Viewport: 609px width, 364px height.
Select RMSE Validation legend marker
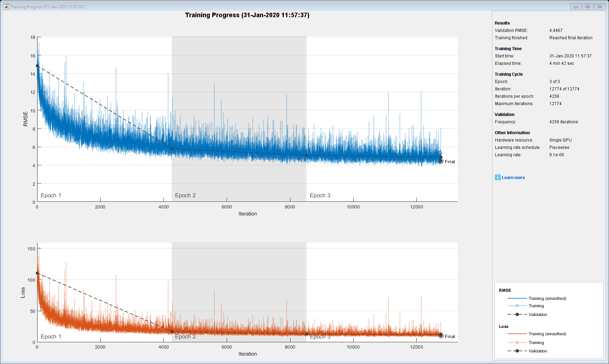[x=517, y=314]
